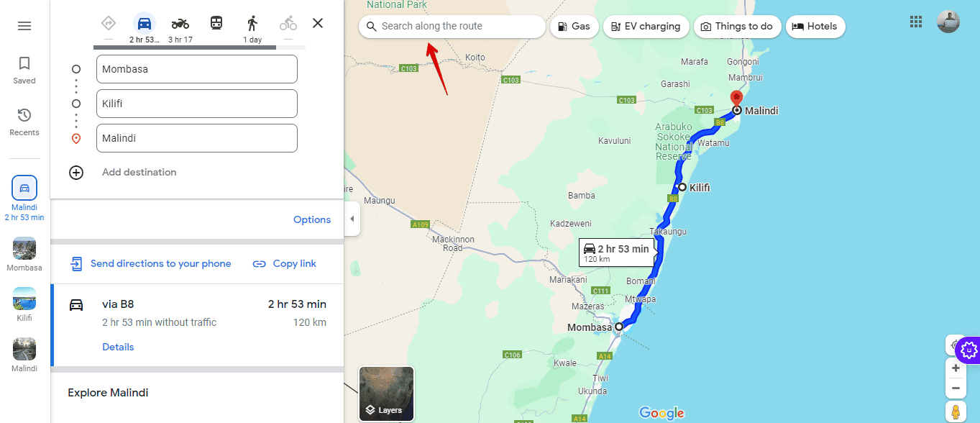Show EV charging stations along route
Viewport: 980px width, 423px height.
coord(646,26)
